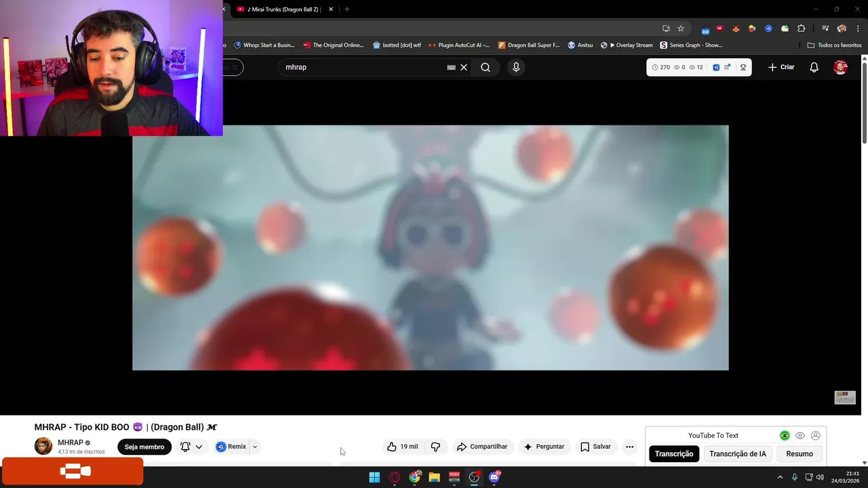
Task: Open the MHRAP channel name link
Action: point(71,443)
